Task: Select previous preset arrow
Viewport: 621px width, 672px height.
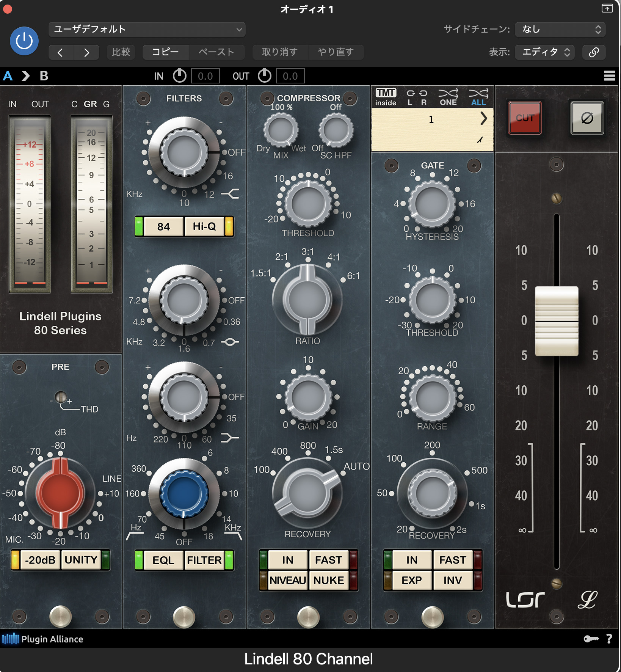Action: click(x=61, y=52)
